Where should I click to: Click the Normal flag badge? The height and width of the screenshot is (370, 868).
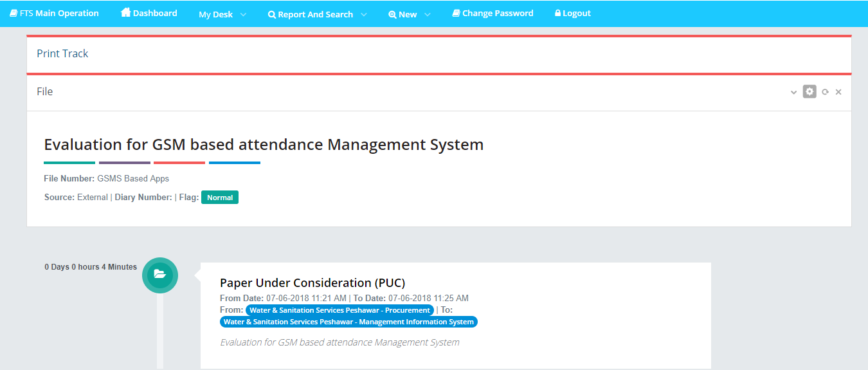pyautogui.click(x=220, y=198)
